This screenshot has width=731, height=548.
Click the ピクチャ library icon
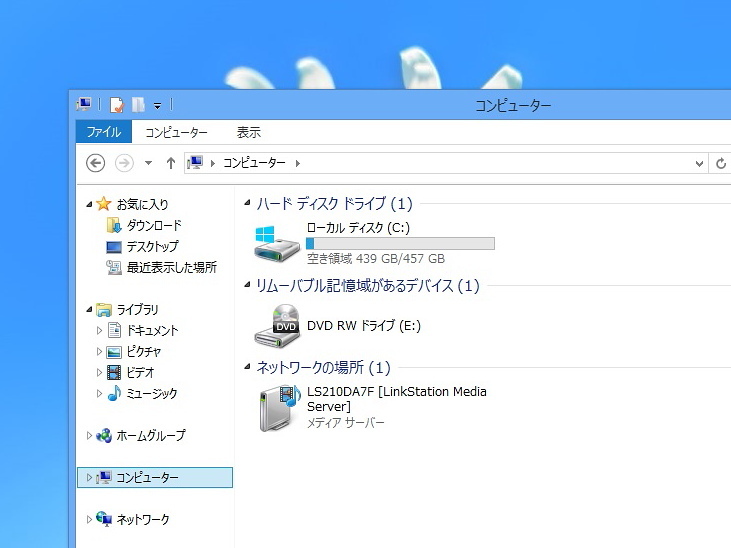[x=114, y=352]
